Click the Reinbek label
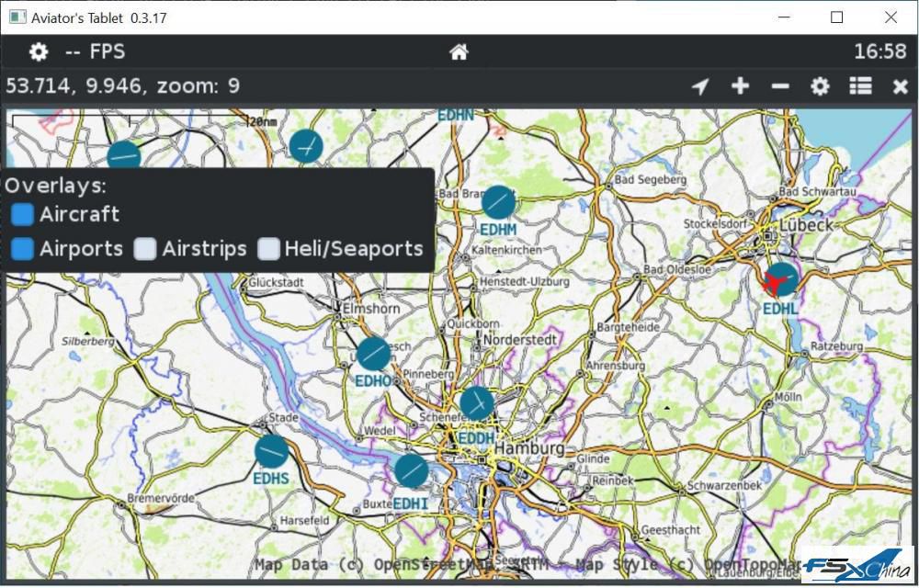 click(613, 481)
